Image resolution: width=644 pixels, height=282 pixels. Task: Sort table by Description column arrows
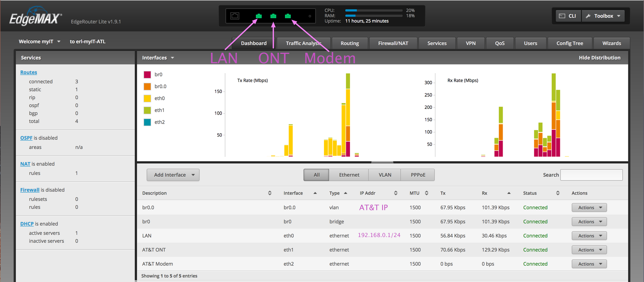click(x=270, y=193)
